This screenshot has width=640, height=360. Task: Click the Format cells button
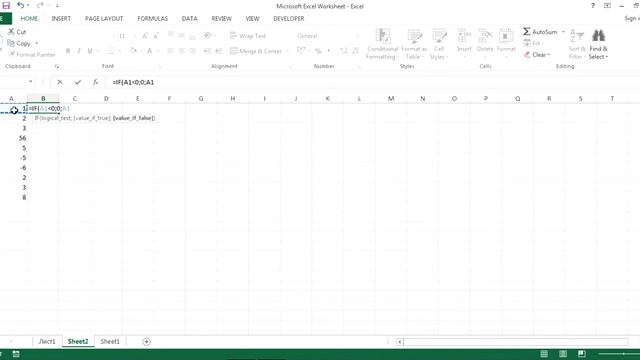coord(506,44)
